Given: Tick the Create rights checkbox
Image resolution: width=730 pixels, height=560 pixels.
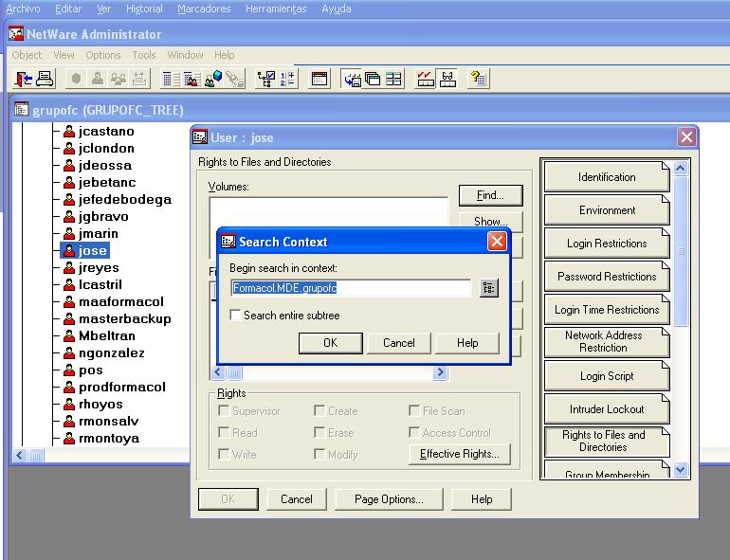Looking at the screenshot, I should 319,410.
